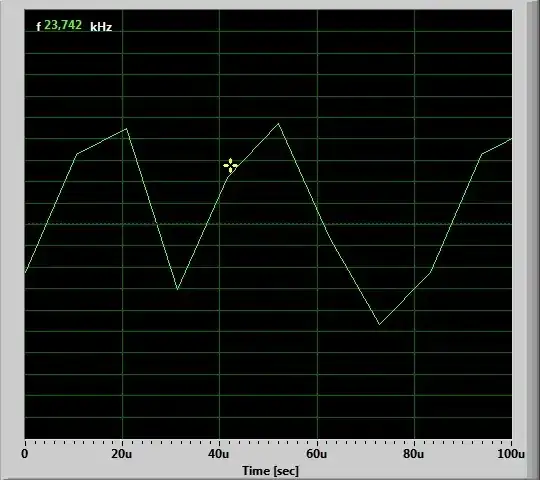Click the 100u time axis label
This screenshot has height=480, width=540.
click(511, 454)
